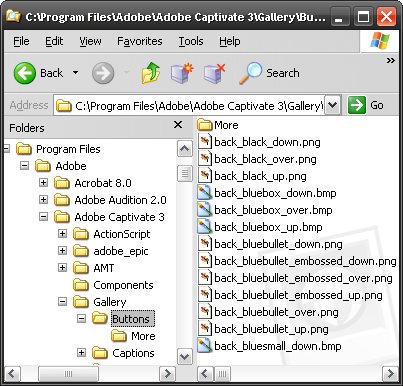Image resolution: width=403 pixels, height=386 pixels.
Task: Click the title bar folder icon
Action: pos(13,16)
